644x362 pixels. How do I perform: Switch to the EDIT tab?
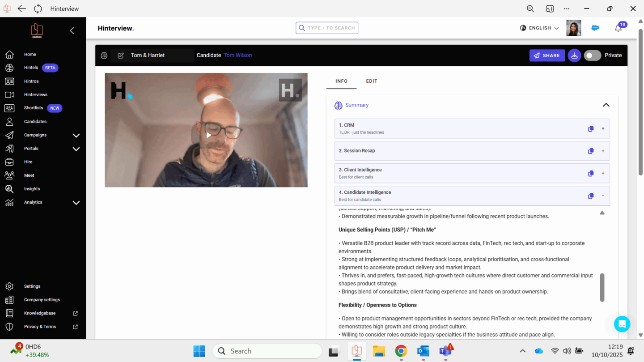(372, 81)
